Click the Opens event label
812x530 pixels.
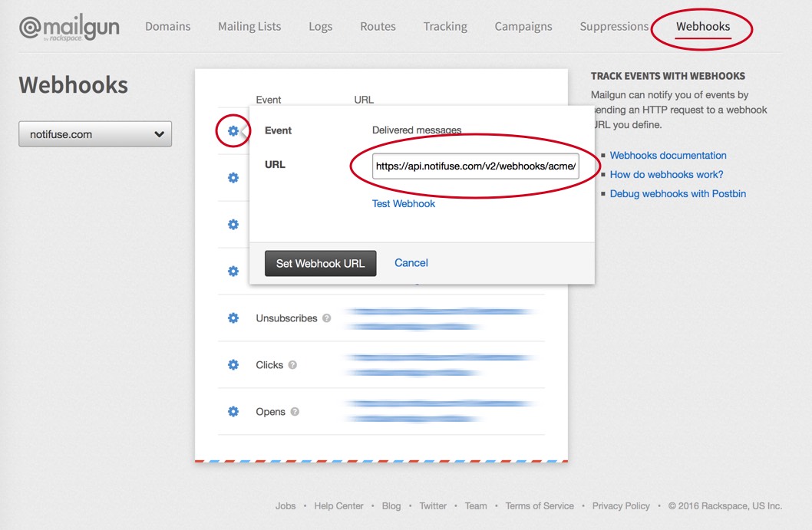(270, 412)
